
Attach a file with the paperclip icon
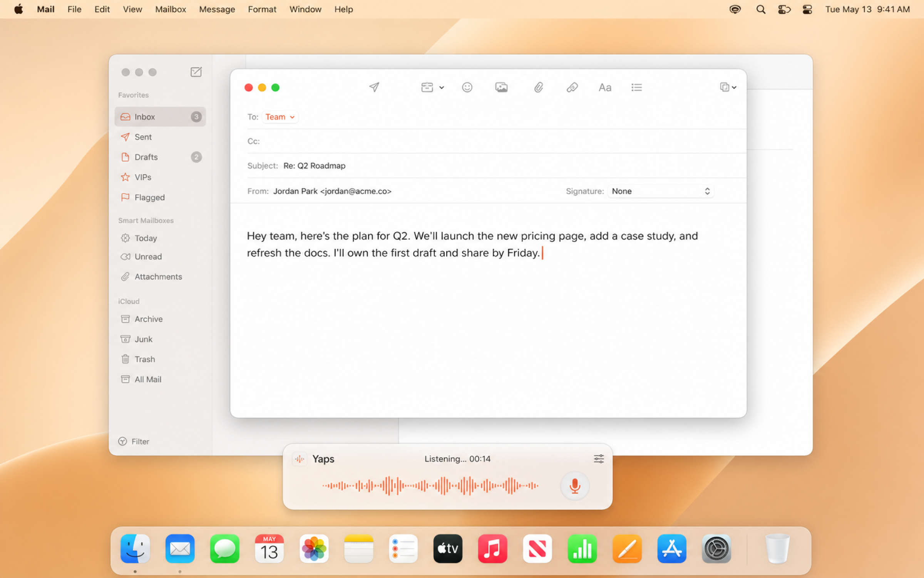click(x=538, y=87)
